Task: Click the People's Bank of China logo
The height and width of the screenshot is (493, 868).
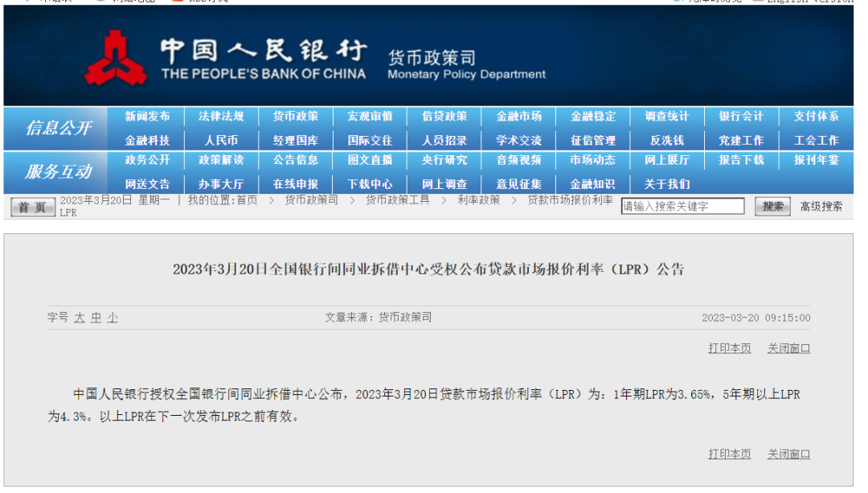Action: pos(117,56)
